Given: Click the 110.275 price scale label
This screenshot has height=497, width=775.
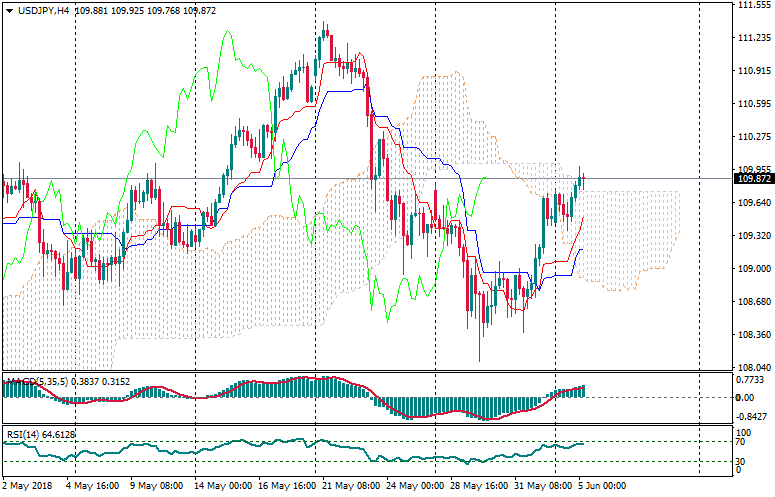Looking at the screenshot, I should (x=752, y=137).
